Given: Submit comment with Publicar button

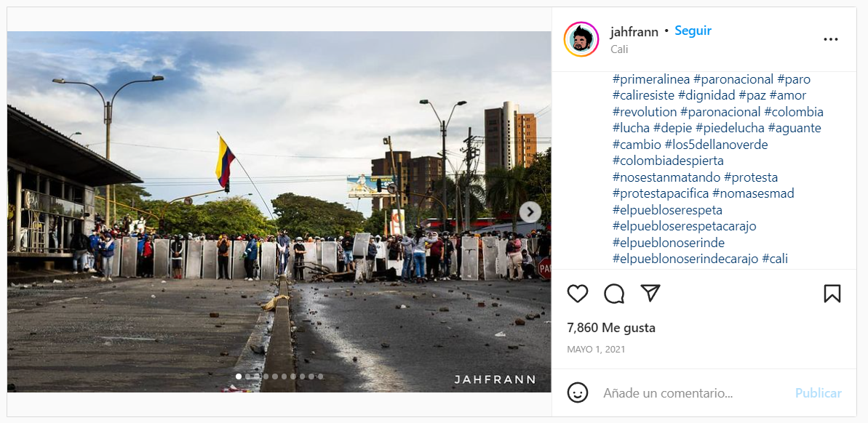Looking at the screenshot, I should tap(819, 393).
